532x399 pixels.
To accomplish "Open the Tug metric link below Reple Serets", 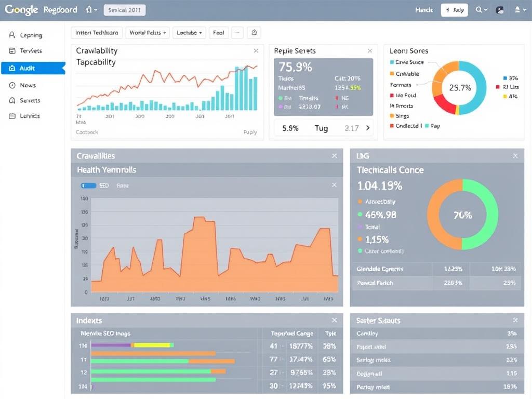I will coord(322,127).
